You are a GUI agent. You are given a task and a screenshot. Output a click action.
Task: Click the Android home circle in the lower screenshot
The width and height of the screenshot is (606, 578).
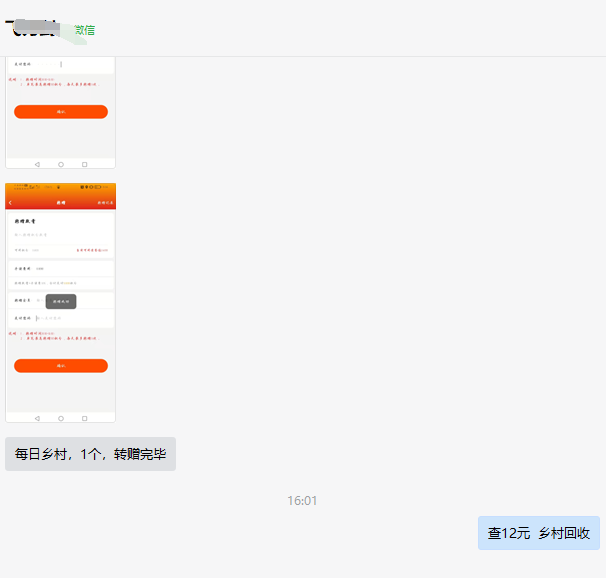click(61, 417)
